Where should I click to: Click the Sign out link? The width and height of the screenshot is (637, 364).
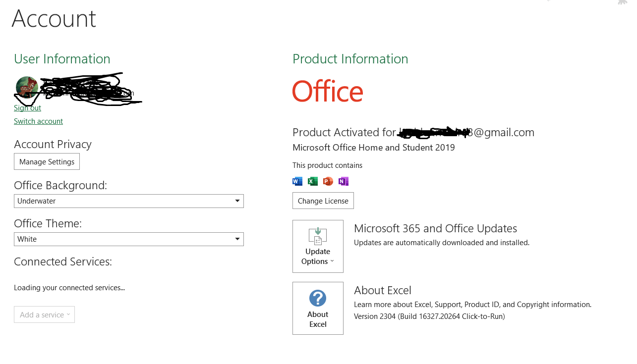pyautogui.click(x=27, y=107)
